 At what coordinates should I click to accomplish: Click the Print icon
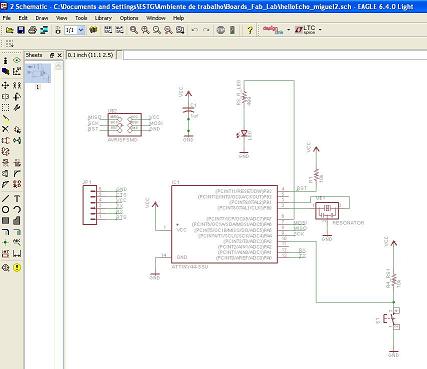click(x=32, y=30)
